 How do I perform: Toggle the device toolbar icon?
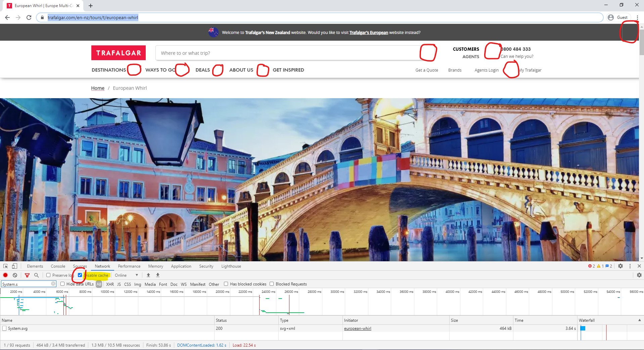tap(14, 266)
